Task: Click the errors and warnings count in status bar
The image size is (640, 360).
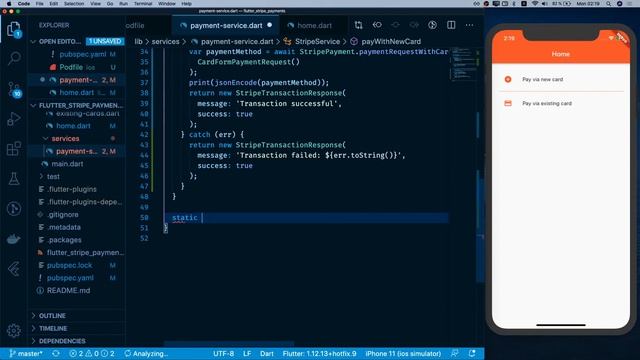Action: click(91, 353)
